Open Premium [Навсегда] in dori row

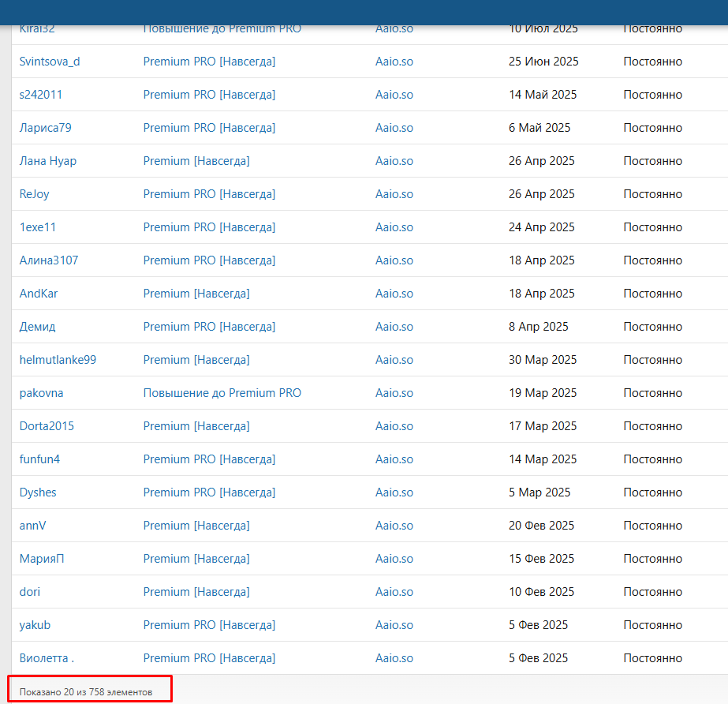(x=196, y=592)
